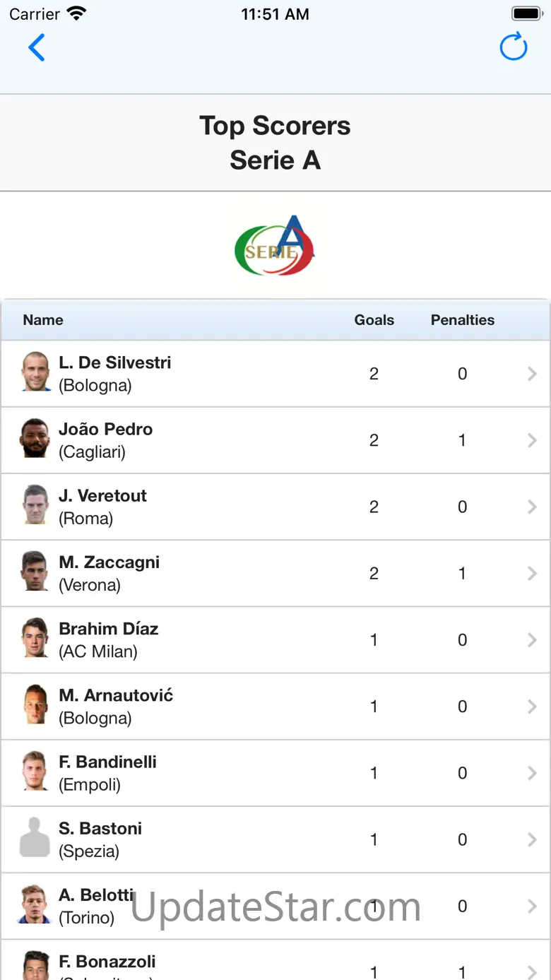Image resolution: width=551 pixels, height=980 pixels.
Task: Tap M. Zaccagni's player photo
Action: 35,572
